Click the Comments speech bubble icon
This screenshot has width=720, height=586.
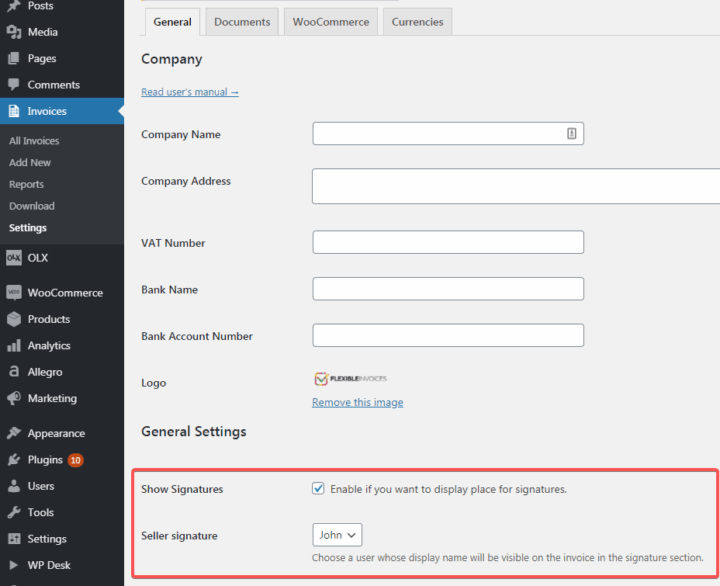click(14, 85)
